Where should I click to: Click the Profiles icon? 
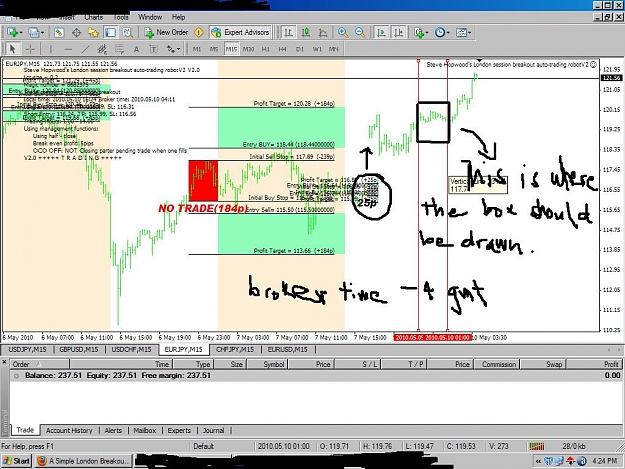(x=33, y=33)
